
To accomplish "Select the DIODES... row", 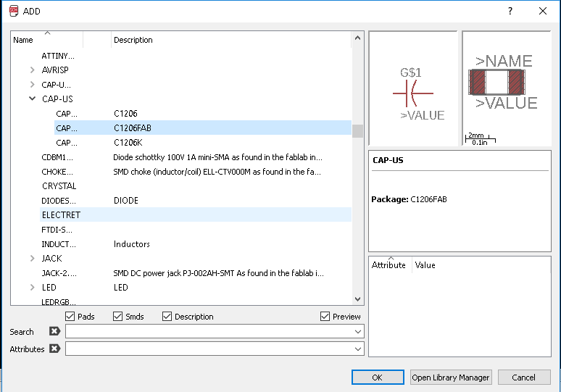I will pos(196,200).
